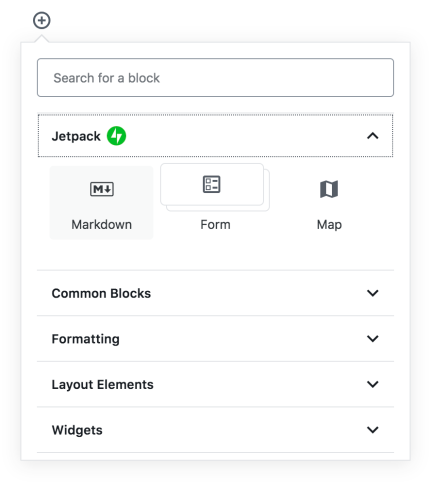Click the Markdown M-arrow icon
The width and height of the screenshot is (430, 485).
click(x=102, y=189)
